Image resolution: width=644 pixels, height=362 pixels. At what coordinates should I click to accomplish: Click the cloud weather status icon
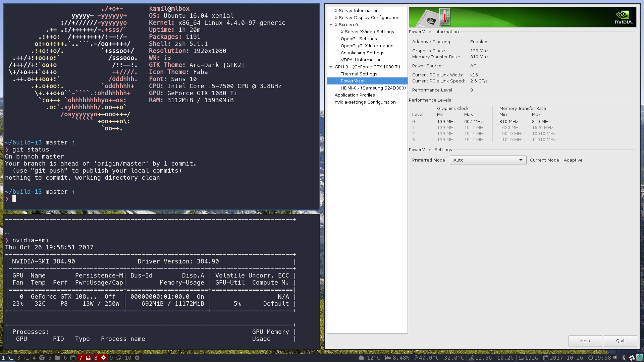pos(361,358)
